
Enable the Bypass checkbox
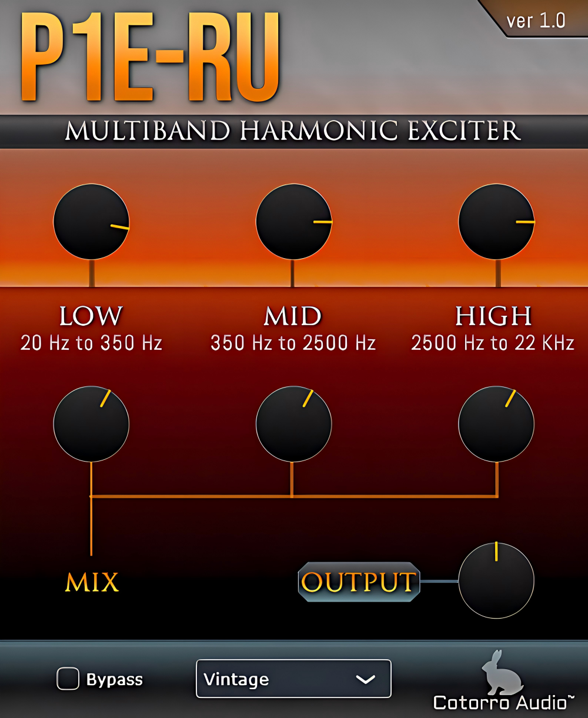click(x=68, y=679)
